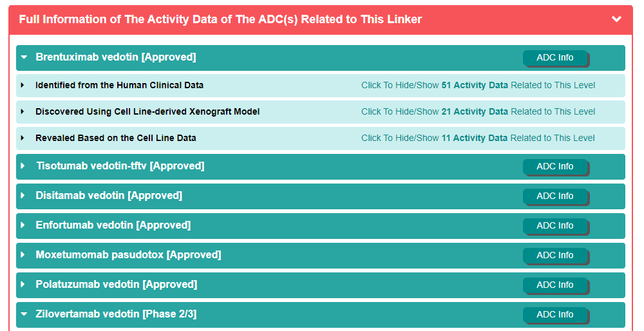Viewport: 644px width, 331px height.
Task: Open ADC Info for Moxetumomab pasudotox
Action: pyautogui.click(x=554, y=256)
